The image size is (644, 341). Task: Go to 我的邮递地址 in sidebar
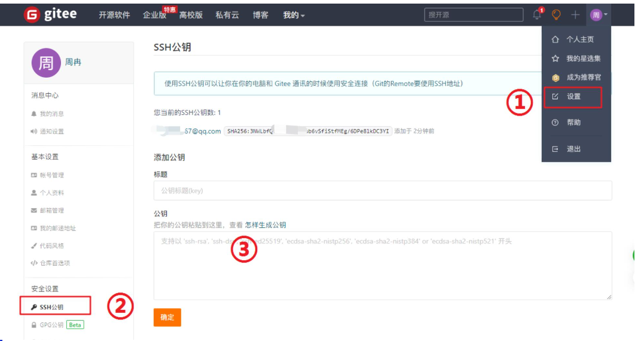coord(57,228)
